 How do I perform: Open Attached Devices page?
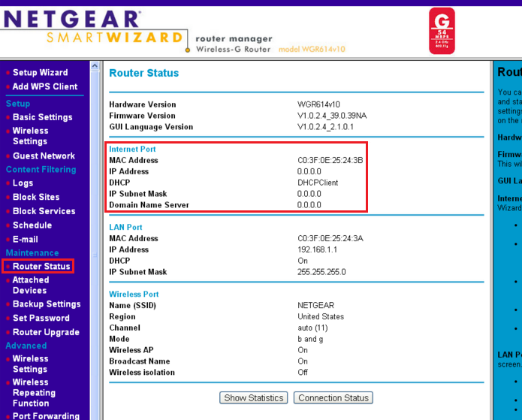click(31, 285)
